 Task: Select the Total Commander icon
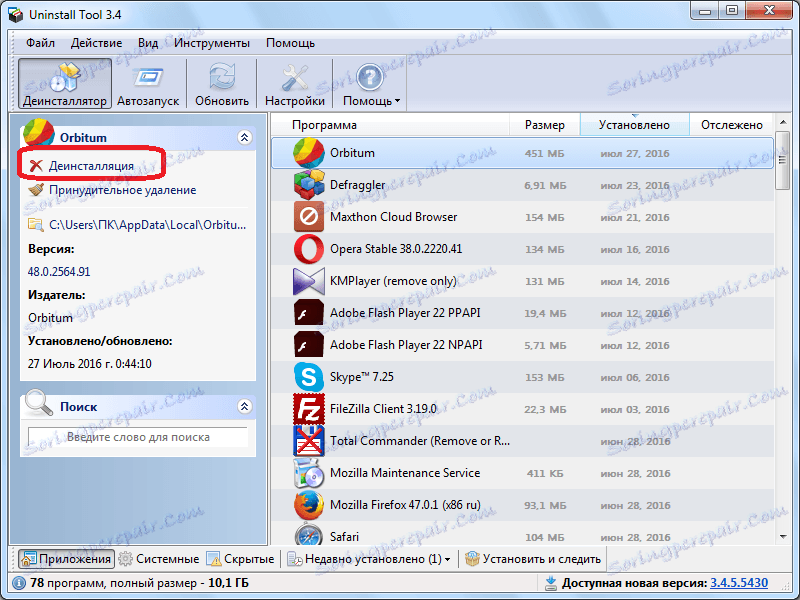pyautogui.click(x=308, y=441)
